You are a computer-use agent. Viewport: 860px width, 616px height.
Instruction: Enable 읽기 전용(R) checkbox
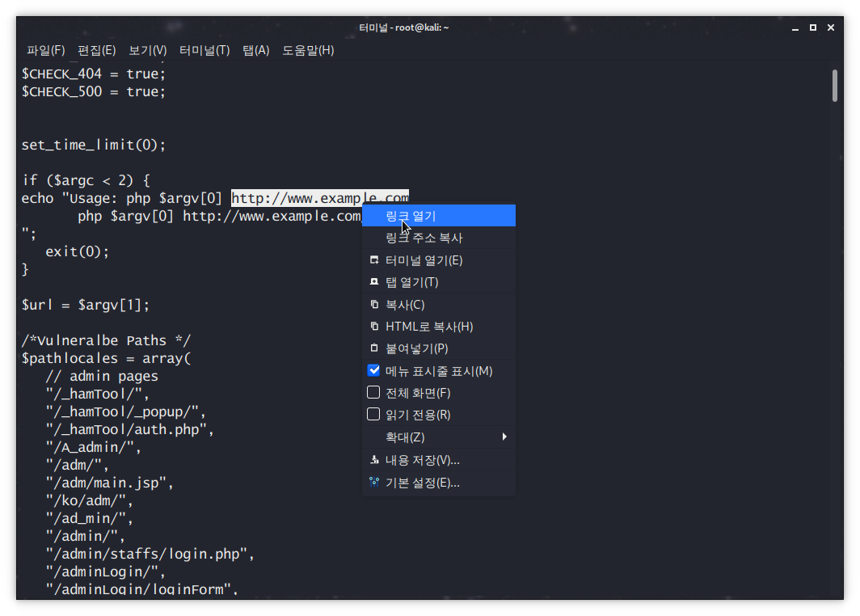(x=373, y=415)
